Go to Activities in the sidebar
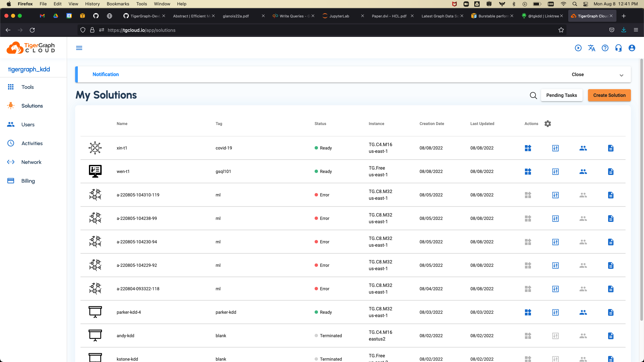 point(32,143)
